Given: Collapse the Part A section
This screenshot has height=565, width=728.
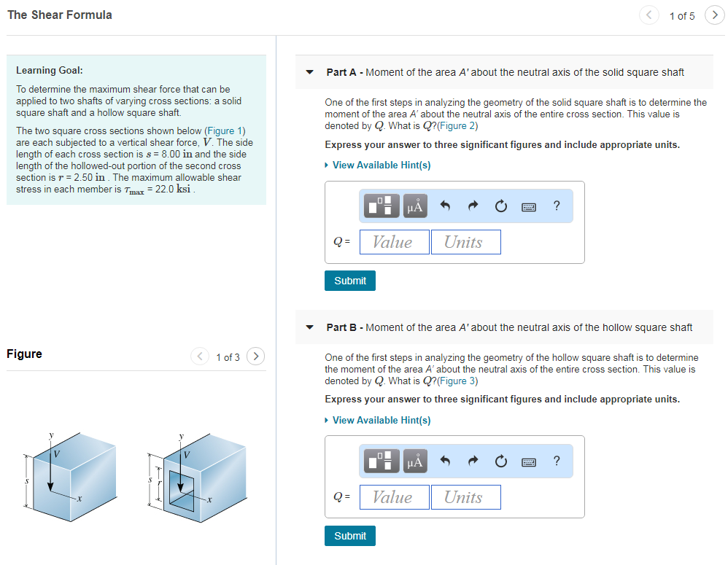Looking at the screenshot, I should click(309, 72).
